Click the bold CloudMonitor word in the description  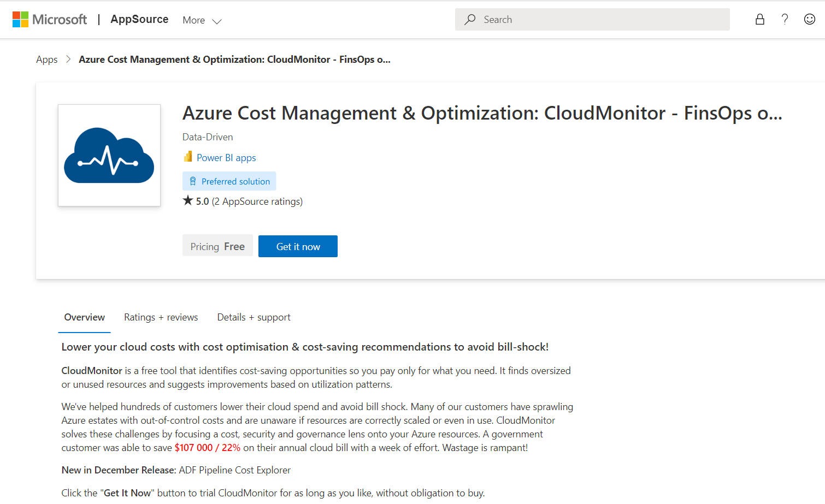pos(92,371)
